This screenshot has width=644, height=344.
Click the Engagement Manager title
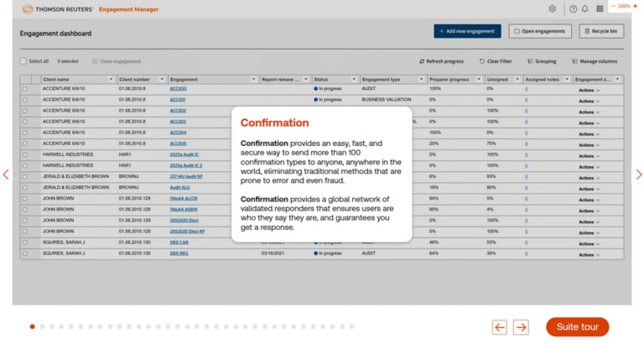(128, 9)
